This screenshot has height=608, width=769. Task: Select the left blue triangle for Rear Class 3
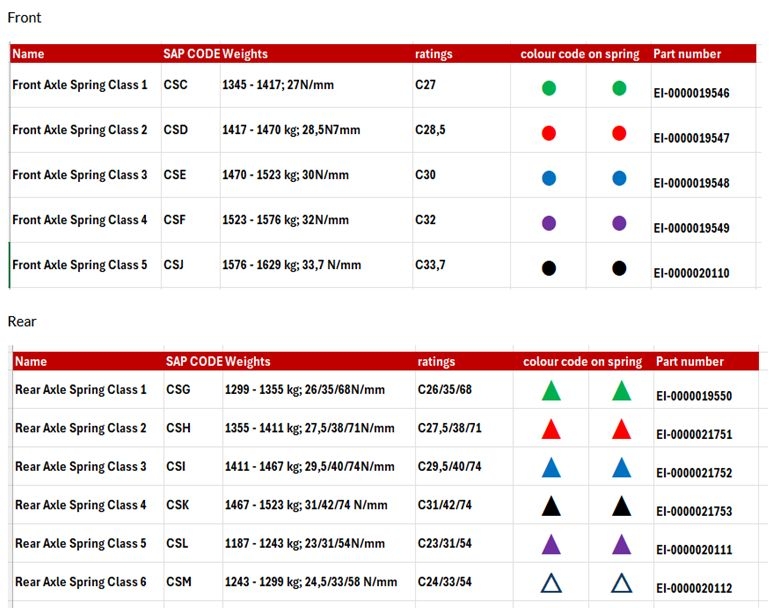pos(551,468)
